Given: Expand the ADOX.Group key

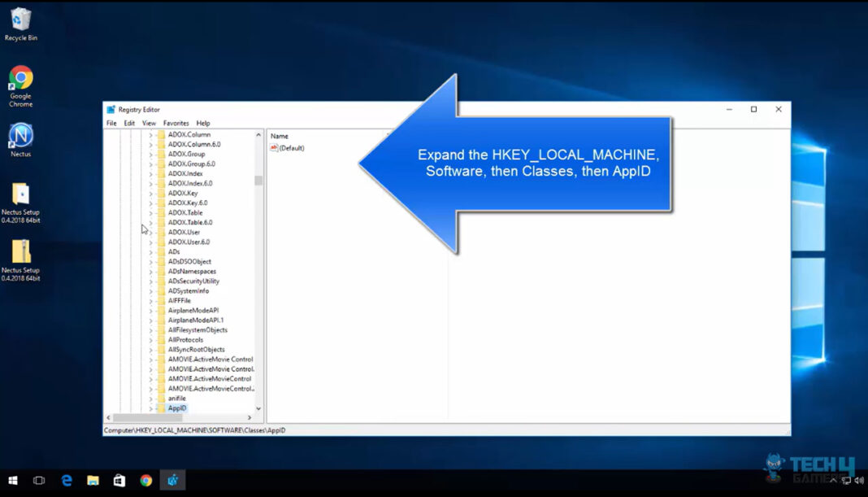Looking at the screenshot, I should [x=150, y=154].
